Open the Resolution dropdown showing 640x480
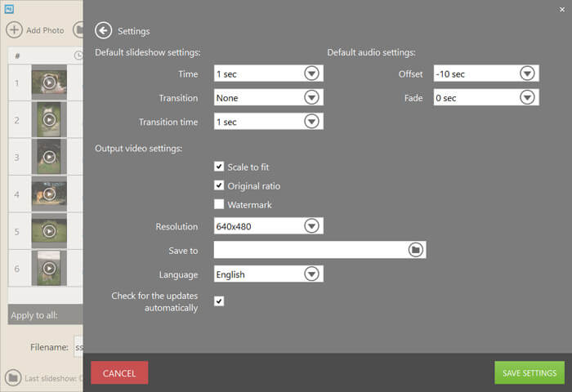 pyautogui.click(x=311, y=226)
